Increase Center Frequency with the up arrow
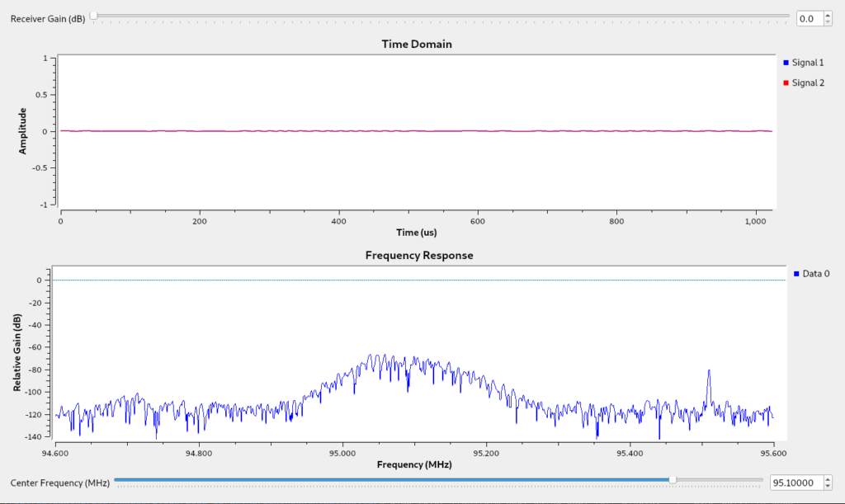This screenshot has height=504, width=845. point(828,478)
